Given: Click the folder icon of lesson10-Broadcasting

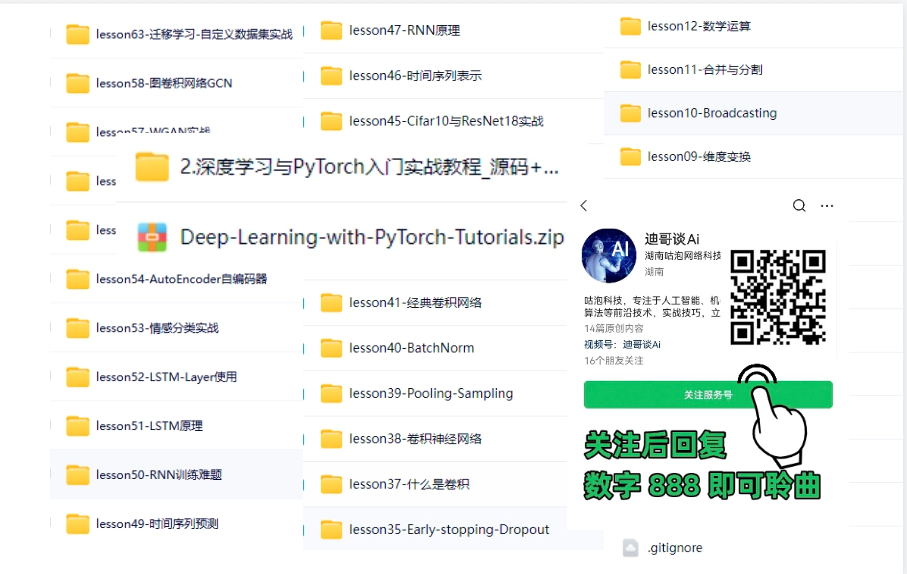Looking at the screenshot, I should coord(631,113).
